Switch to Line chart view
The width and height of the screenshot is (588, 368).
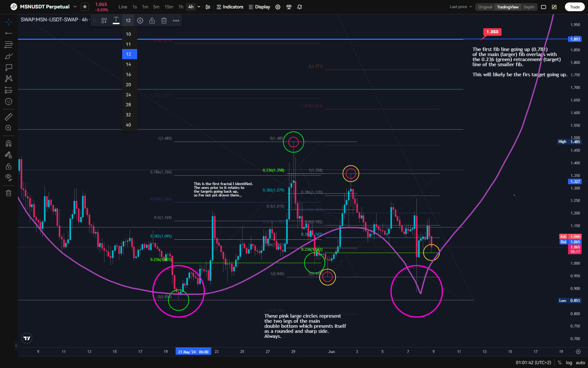click(x=123, y=7)
